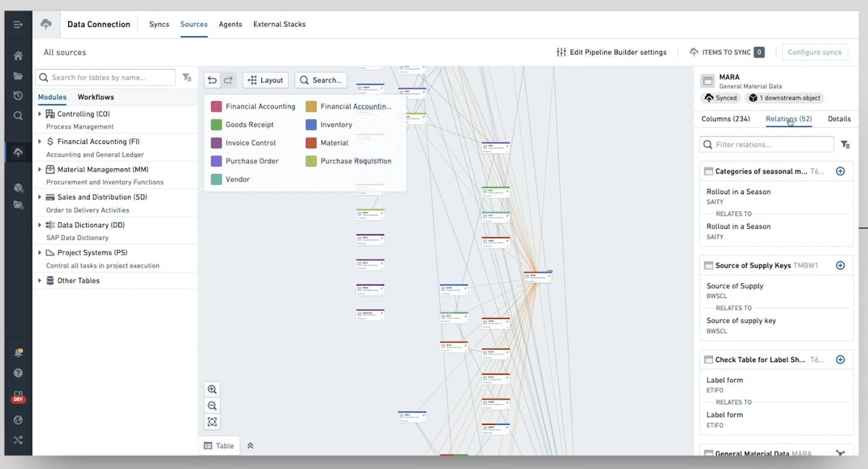Image resolution: width=868 pixels, height=469 pixels.
Task: Click the search for tables input field
Action: coord(105,77)
